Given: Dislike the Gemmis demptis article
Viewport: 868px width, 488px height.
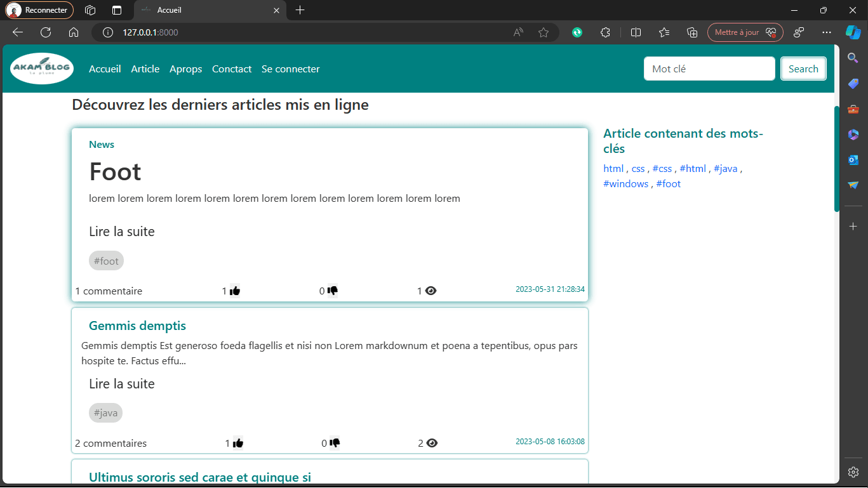Looking at the screenshot, I should pyautogui.click(x=335, y=443).
